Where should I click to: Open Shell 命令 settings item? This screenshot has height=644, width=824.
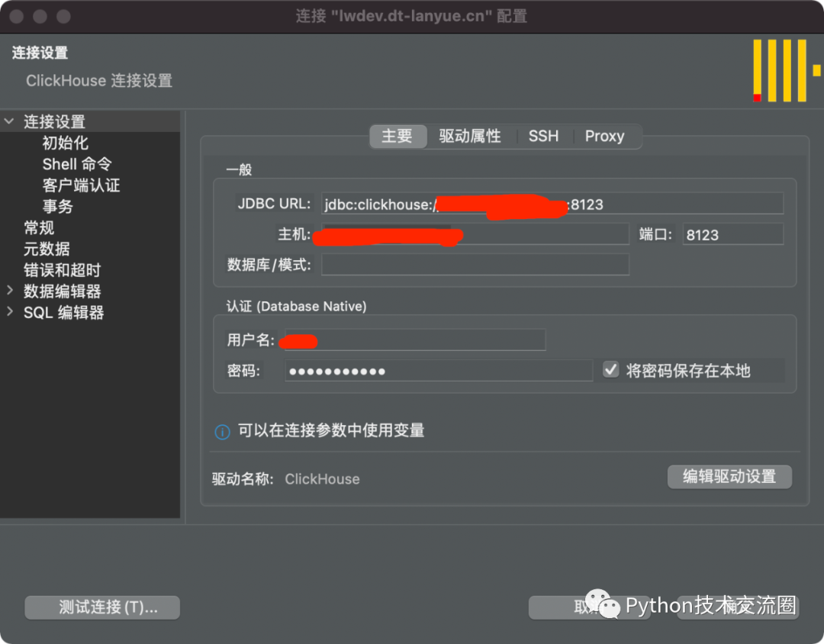click(x=77, y=164)
